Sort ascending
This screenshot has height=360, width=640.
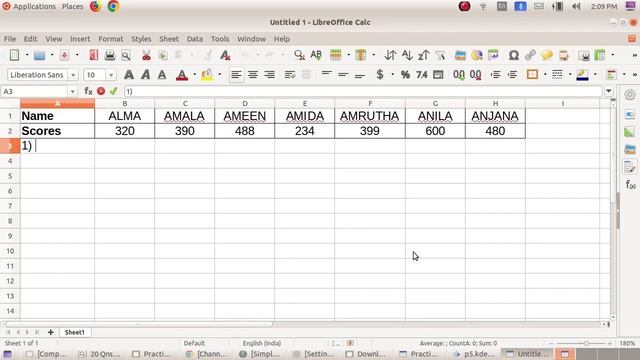pos(407,55)
